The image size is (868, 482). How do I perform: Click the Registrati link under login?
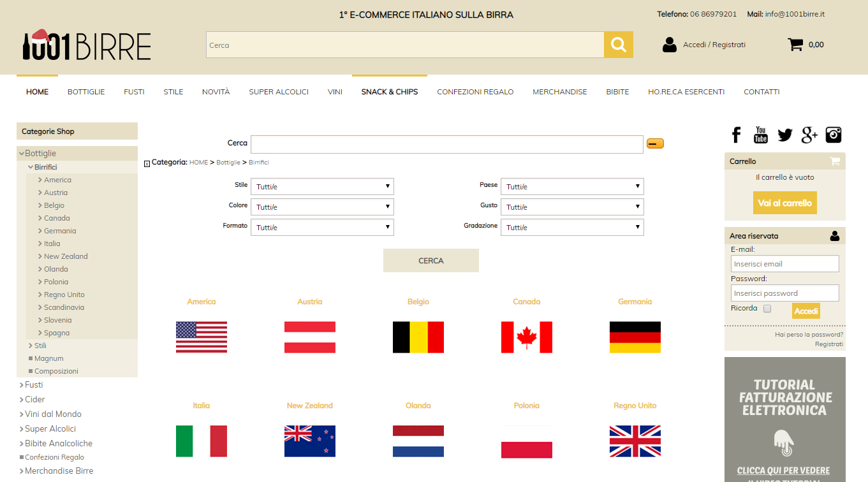829,344
